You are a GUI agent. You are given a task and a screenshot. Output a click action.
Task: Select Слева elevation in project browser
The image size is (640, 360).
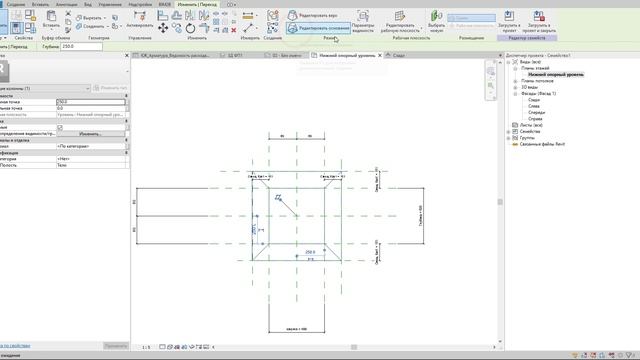pos(534,106)
